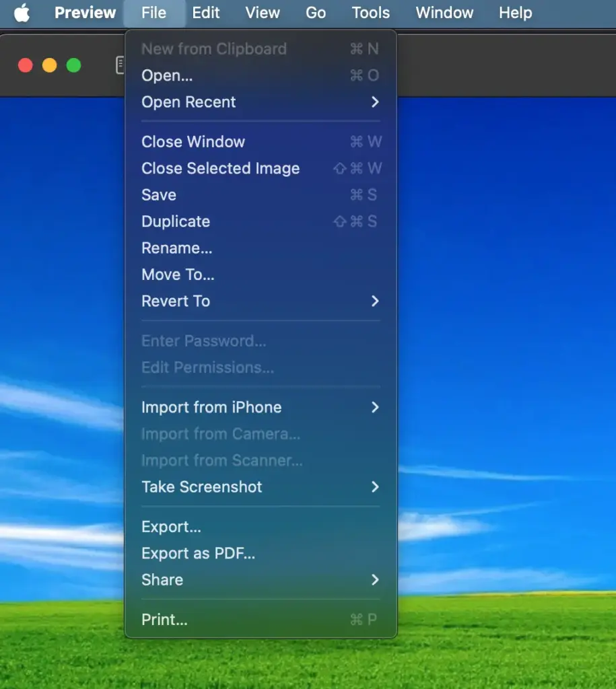Click the red close window button
The image size is (616, 689).
pyautogui.click(x=26, y=65)
